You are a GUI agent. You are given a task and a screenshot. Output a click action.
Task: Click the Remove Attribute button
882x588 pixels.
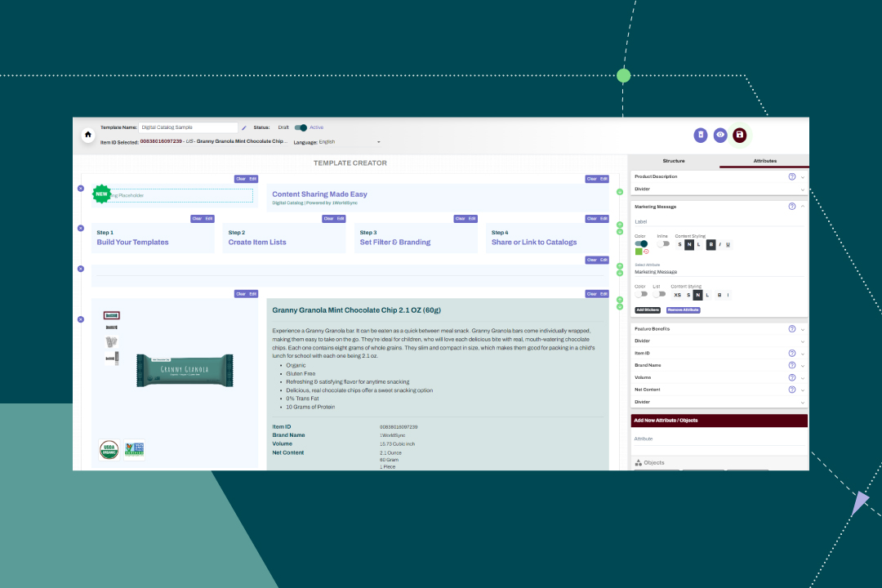683,310
